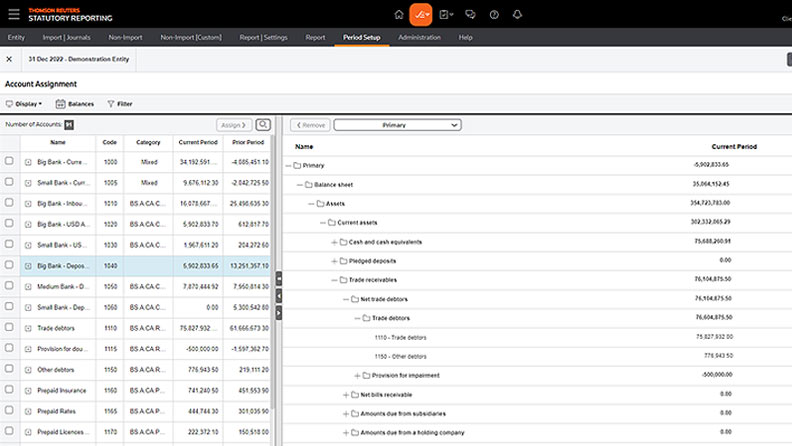Click the Home icon in top bar
The image size is (792, 446).
click(x=399, y=14)
